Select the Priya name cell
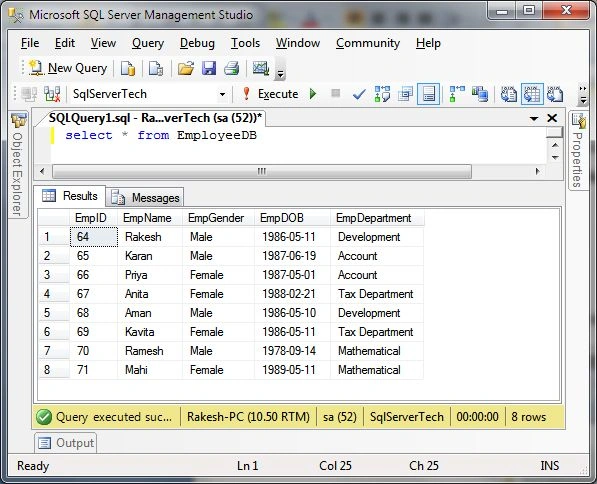Viewport: 597px width, 484px height. (150, 275)
